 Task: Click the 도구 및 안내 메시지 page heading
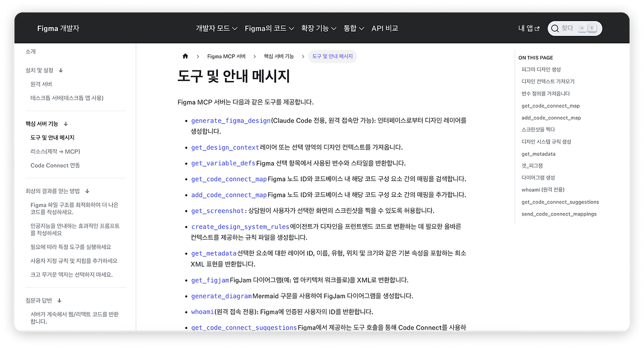pos(234,77)
